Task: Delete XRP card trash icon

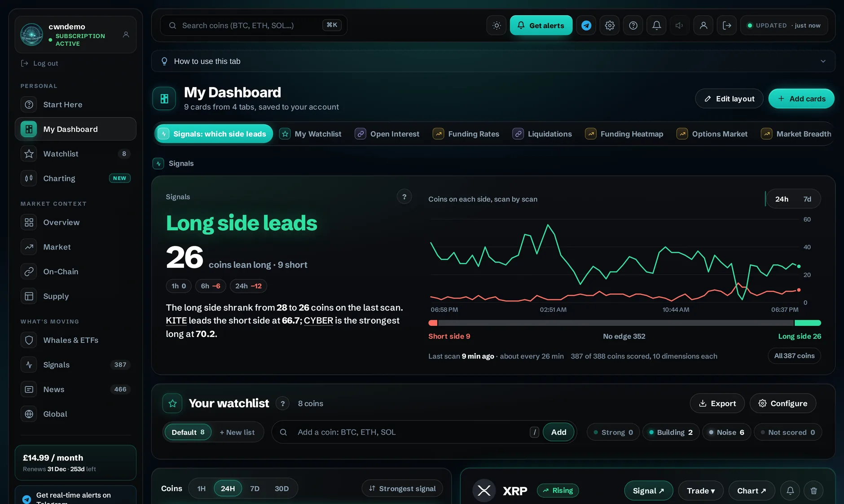Action: point(813,491)
